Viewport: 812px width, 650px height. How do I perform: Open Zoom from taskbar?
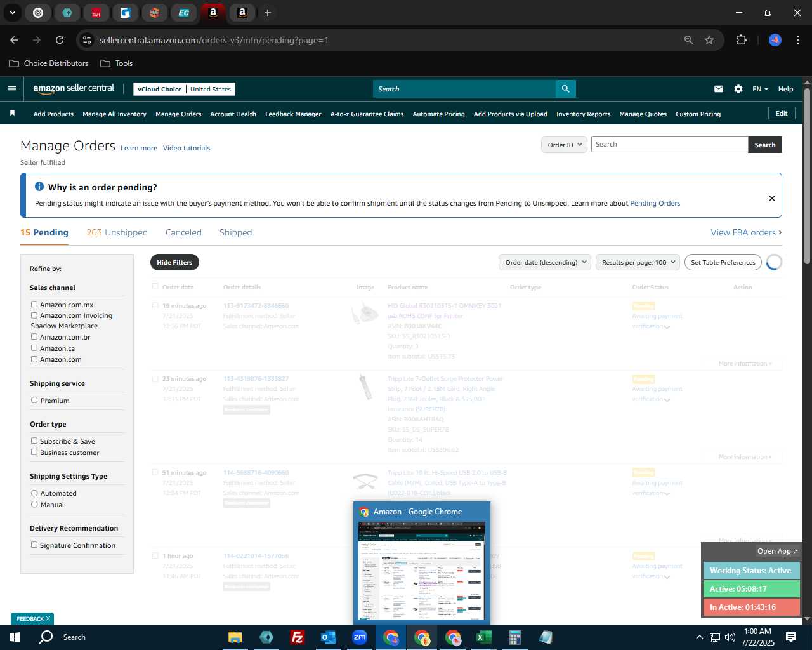coord(360,637)
